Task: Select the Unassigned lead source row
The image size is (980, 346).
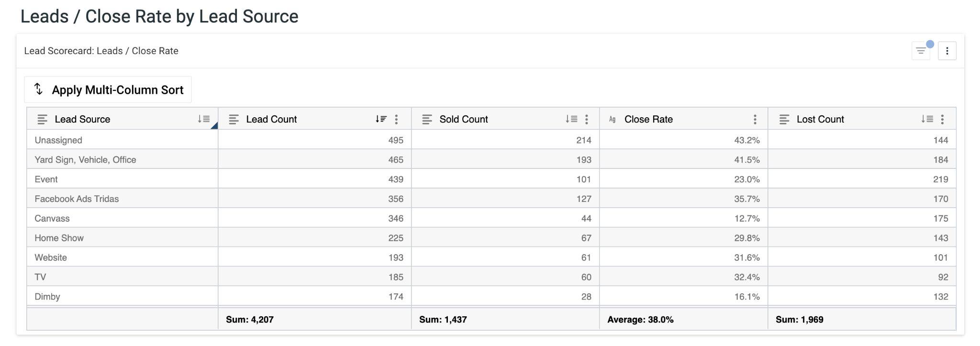Action: click(x=58, y=140)
